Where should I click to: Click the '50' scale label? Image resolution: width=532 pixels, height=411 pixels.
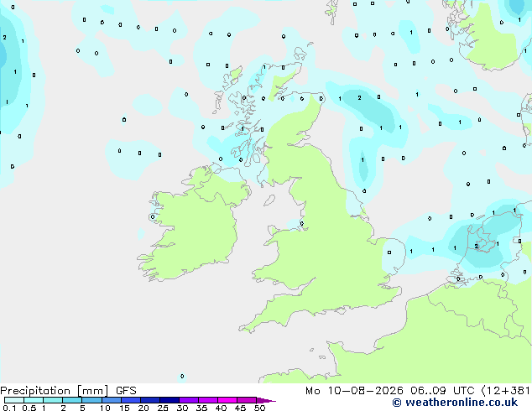point(259,408)
